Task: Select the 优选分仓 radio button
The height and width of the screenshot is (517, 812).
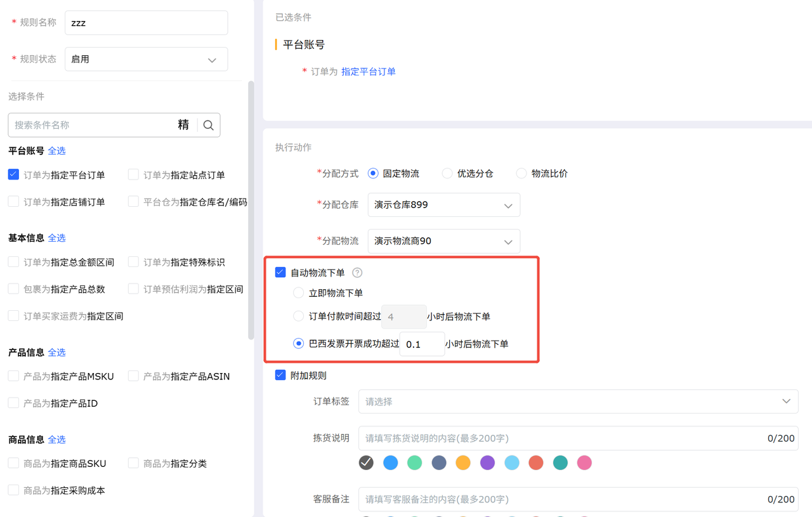Action: tap(447, 173)
